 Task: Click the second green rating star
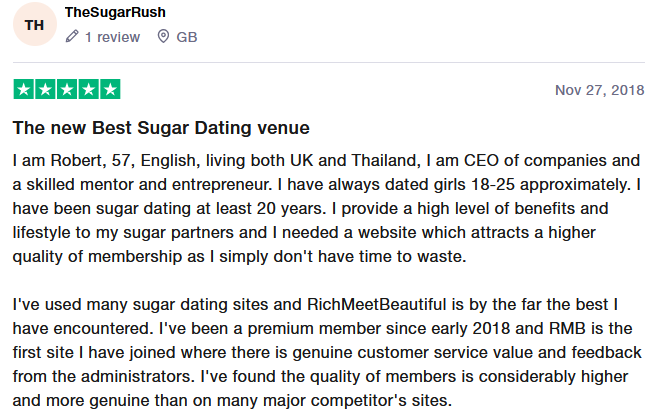point(45,89)
